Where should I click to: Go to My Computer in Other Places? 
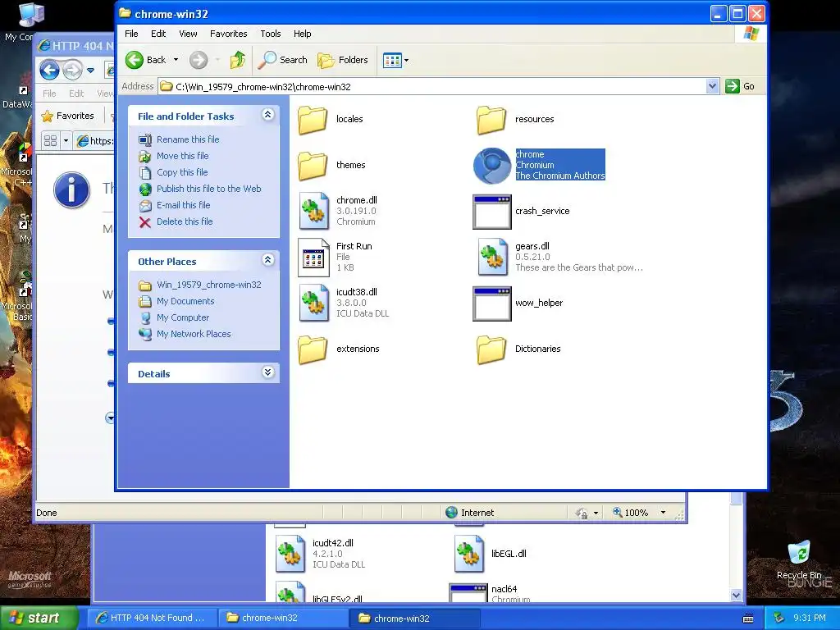183,317
